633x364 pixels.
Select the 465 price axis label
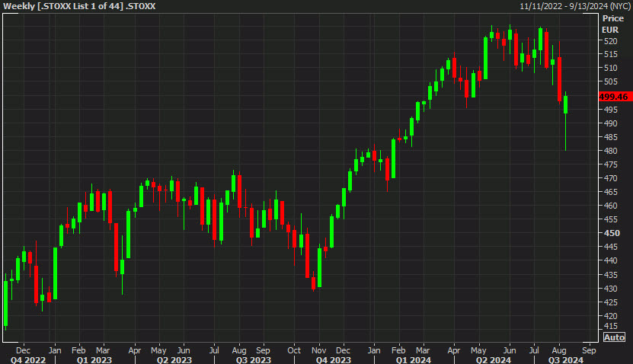point(610,192)
